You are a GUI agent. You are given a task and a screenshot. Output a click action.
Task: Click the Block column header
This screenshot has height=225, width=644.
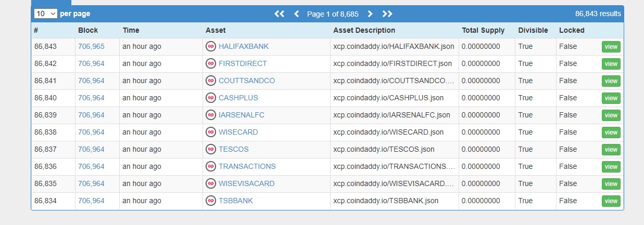point(88,30)
